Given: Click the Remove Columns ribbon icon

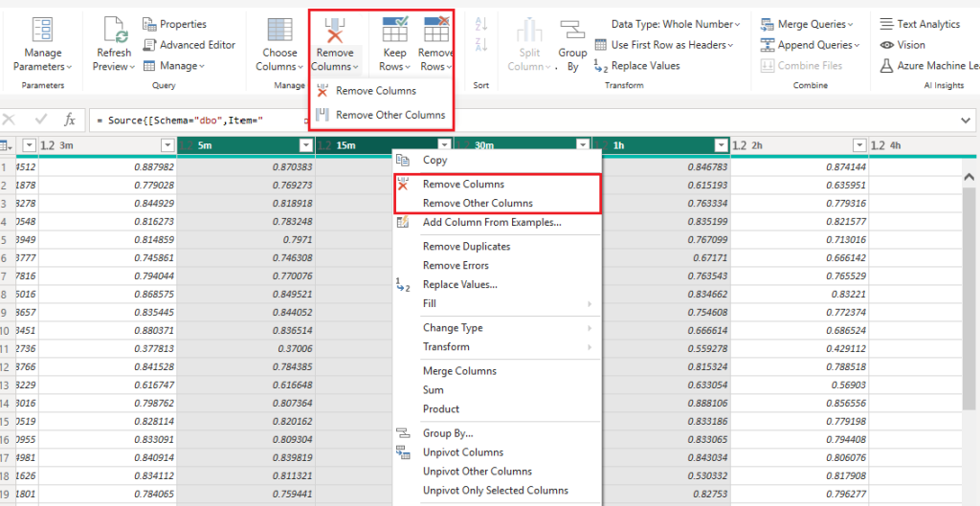Looking at the screenshot, I should click(x=335, y=30).
